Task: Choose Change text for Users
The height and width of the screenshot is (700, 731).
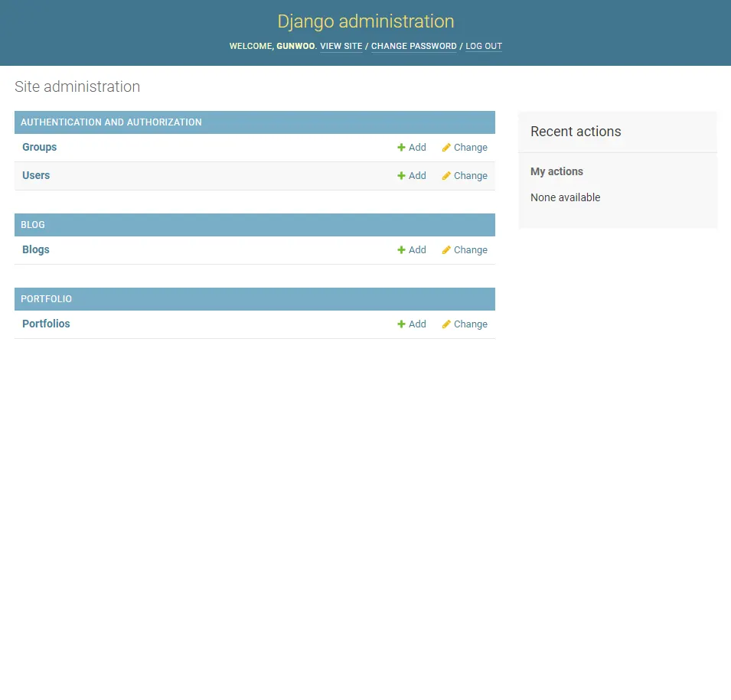Action: (471, 176)
